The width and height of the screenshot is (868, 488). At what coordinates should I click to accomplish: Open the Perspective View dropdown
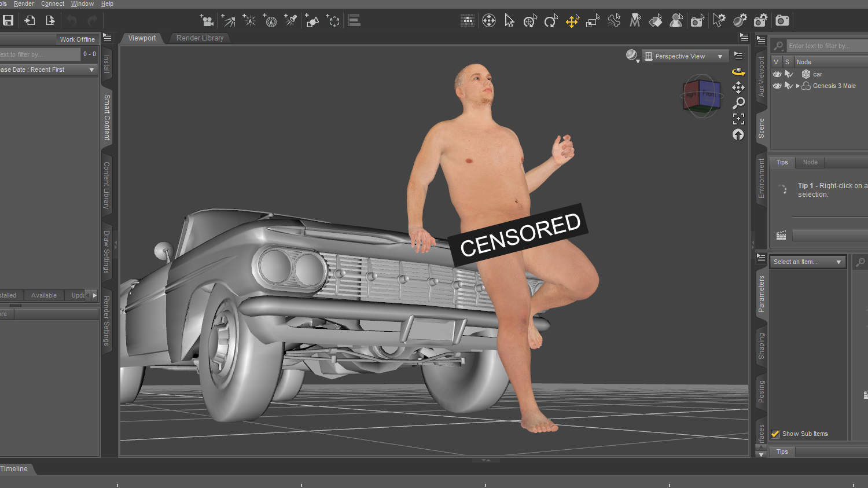[685, 56]
